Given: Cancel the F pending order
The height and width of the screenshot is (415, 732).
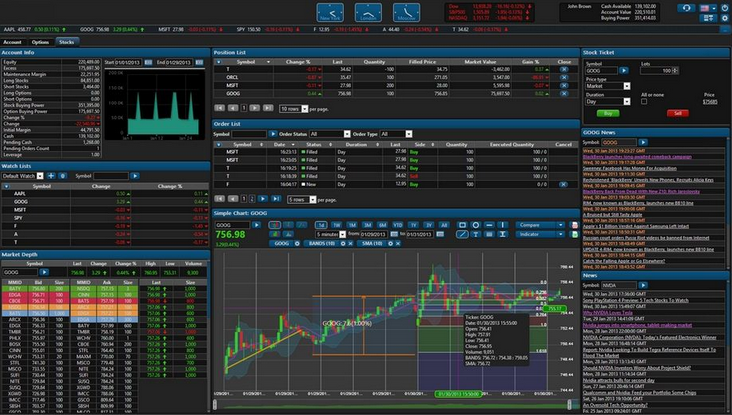Looking at the screenshot, I should pos(563,184).
